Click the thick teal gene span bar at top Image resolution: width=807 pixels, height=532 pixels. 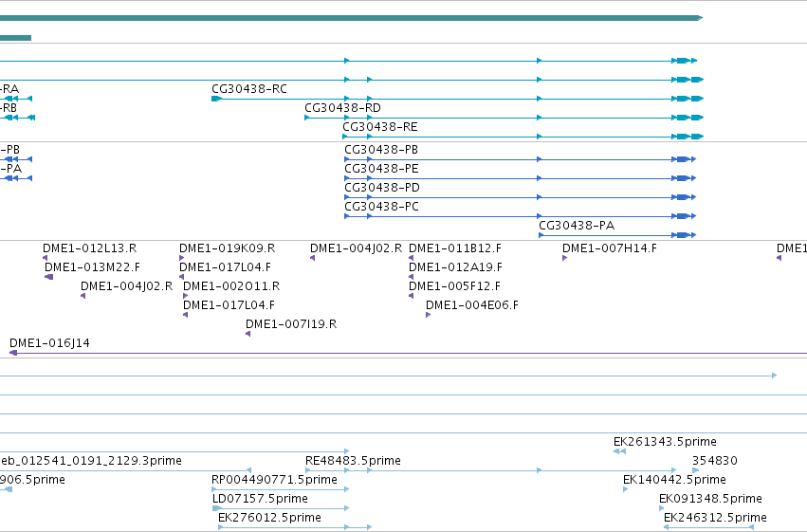(351, 18)
